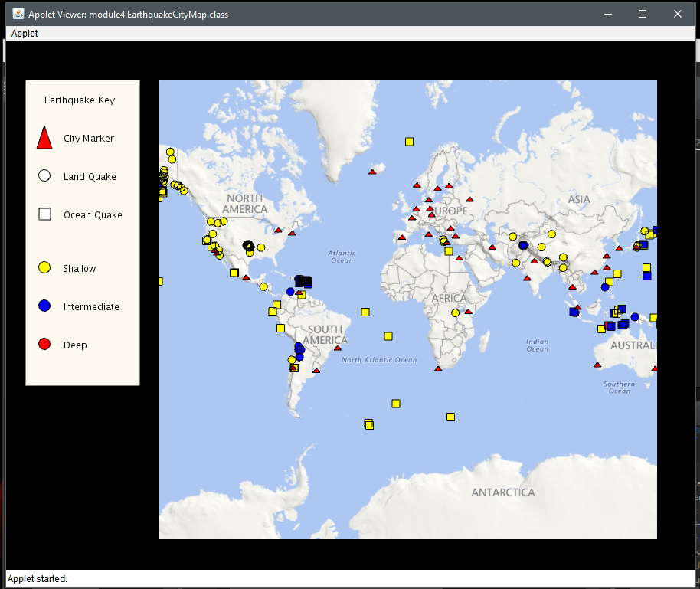Select the blue Intermediate quake symbol in the key
This screenshot has width=700, height=589.
(44, 306)
